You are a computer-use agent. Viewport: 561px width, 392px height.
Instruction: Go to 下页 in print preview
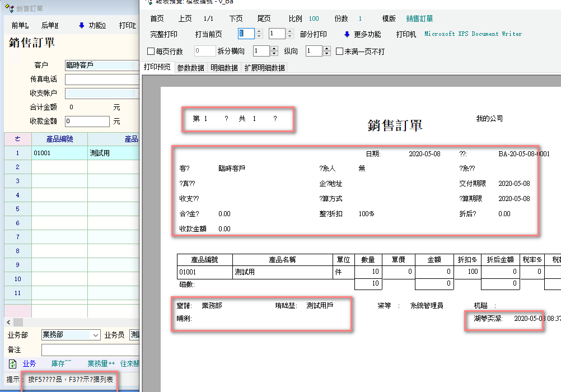236,18
